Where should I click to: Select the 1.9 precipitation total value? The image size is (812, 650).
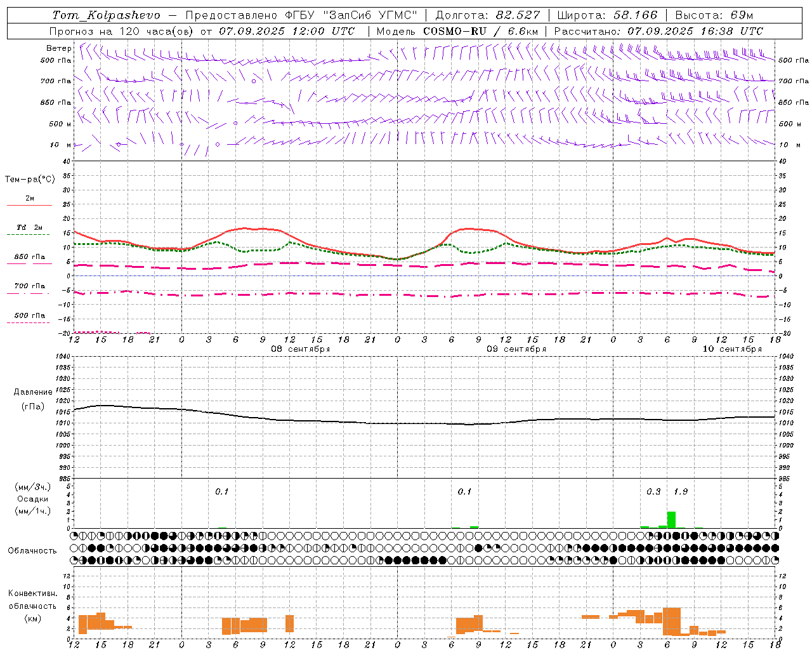681,491
